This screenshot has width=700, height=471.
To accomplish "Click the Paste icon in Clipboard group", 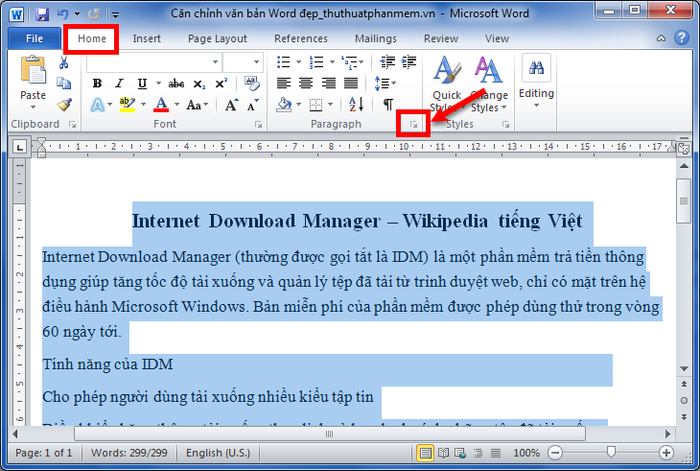I will click(33, 77).
